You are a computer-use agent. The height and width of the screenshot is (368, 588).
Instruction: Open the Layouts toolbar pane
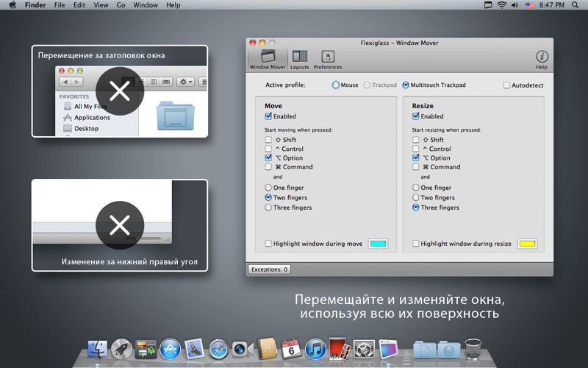tap(299, 60)
